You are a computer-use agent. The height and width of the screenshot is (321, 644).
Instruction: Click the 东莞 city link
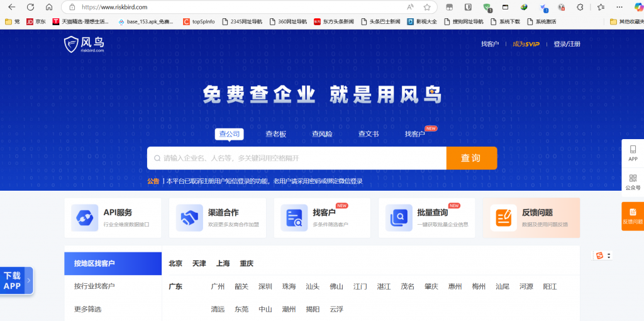241,309
